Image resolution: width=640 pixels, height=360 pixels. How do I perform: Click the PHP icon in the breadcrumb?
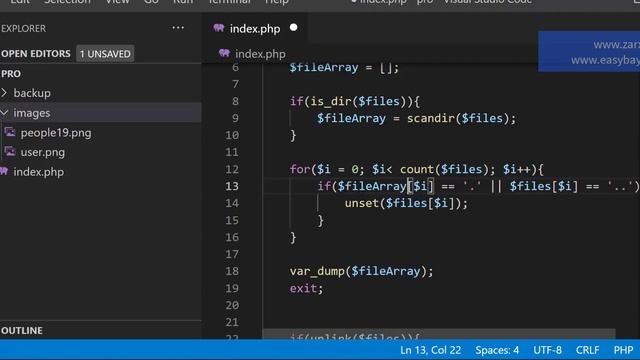(224, 53)
